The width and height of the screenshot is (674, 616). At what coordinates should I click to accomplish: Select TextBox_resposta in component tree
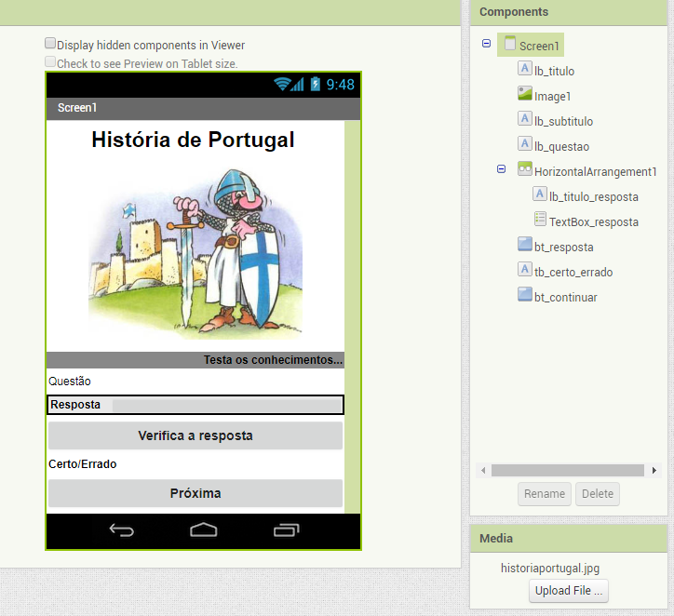click(594, 222)
